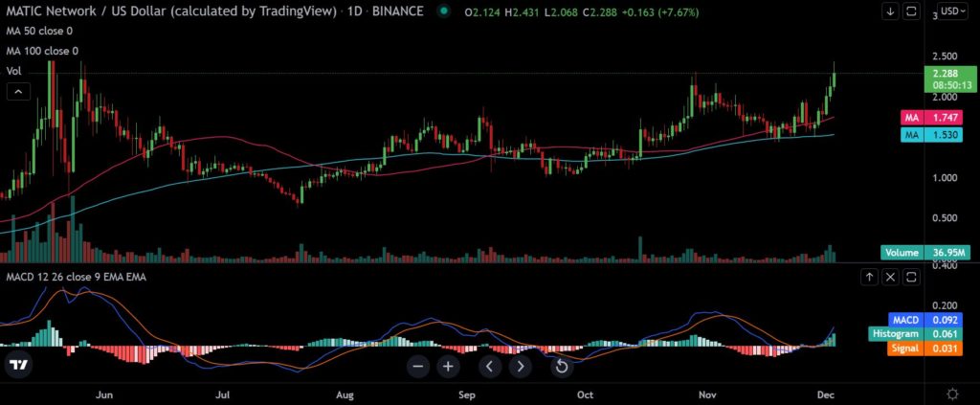Click the download arrow icon top right
The width and height of the screenshot is (980, 405).
(x=889, y=11)
